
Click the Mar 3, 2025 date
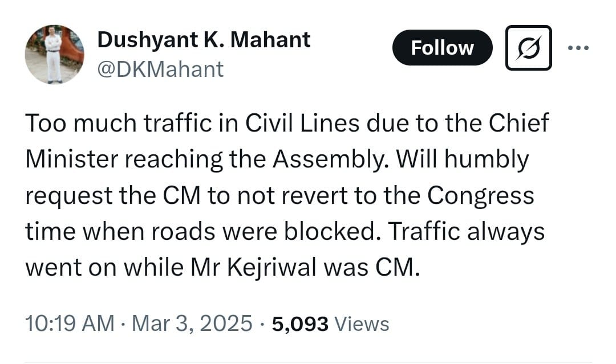point(192,324)
